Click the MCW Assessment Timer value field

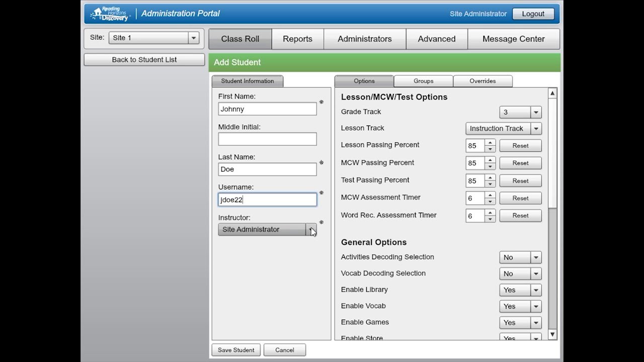pyautogui.click(x=475, y=199)
